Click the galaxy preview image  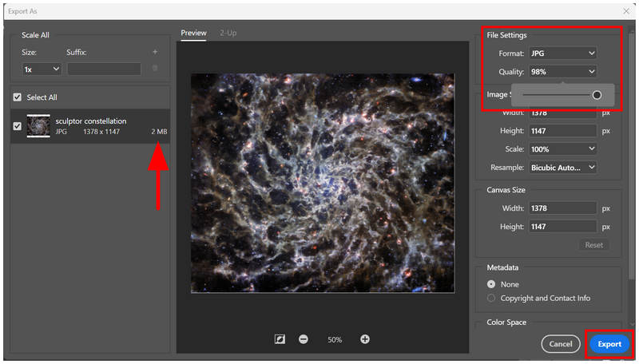click(323, 184)
